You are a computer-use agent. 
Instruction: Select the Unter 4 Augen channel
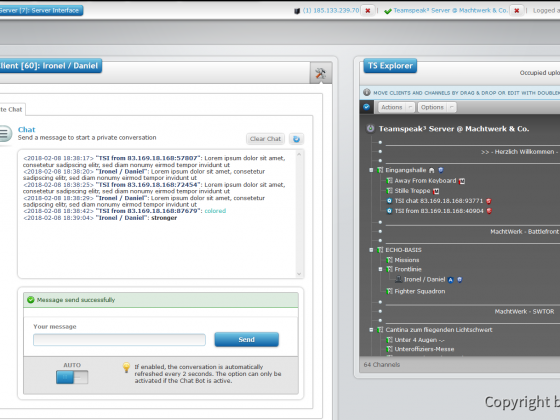[x=419, y=340]
